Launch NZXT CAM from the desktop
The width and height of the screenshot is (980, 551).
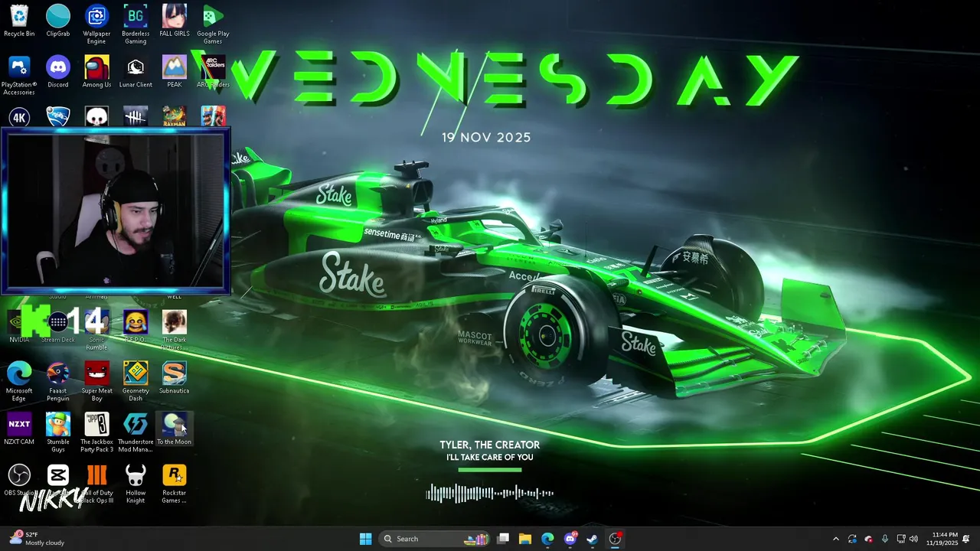pyautogui.click(x=19, y=429)
